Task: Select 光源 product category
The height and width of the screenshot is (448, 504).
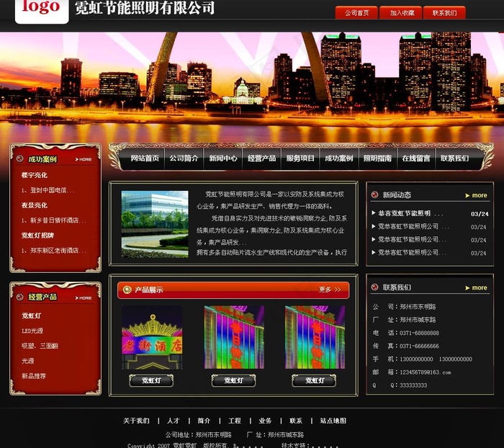Action: (x=27, y=361)
